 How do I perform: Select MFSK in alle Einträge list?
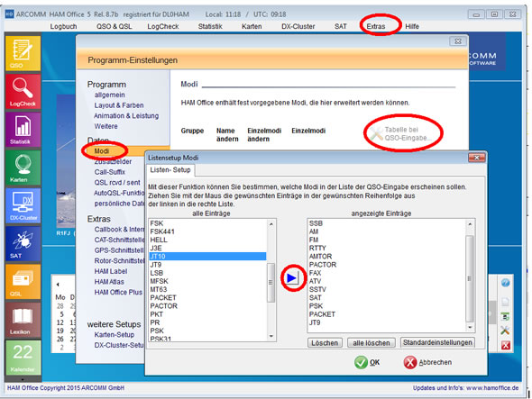click(207, 281)
